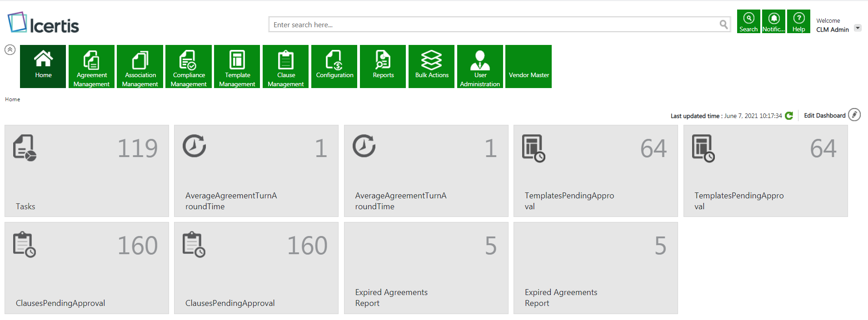Click the Home breadcrumb link
The height and width of the screenshot is (320, 868).
coord(13,99)
